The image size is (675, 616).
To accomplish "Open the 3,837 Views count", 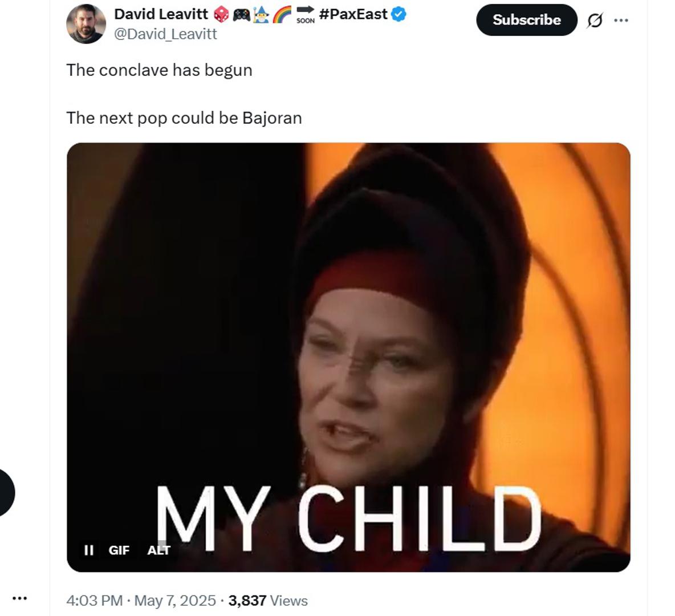I will (x=267, y=601).
